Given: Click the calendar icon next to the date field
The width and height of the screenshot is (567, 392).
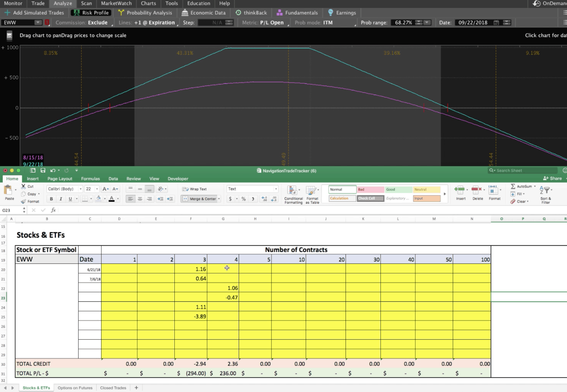Looking at the screenshot, I should [496, 23].
